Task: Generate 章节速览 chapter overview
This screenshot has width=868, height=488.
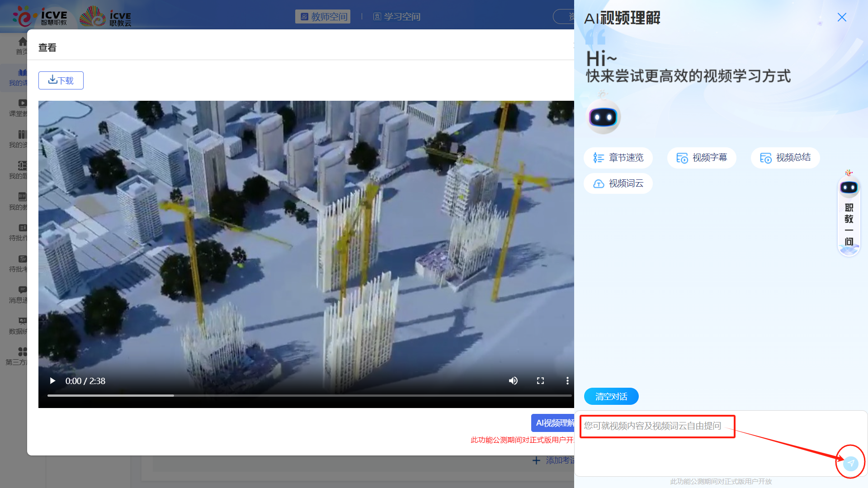Action: 618,158
